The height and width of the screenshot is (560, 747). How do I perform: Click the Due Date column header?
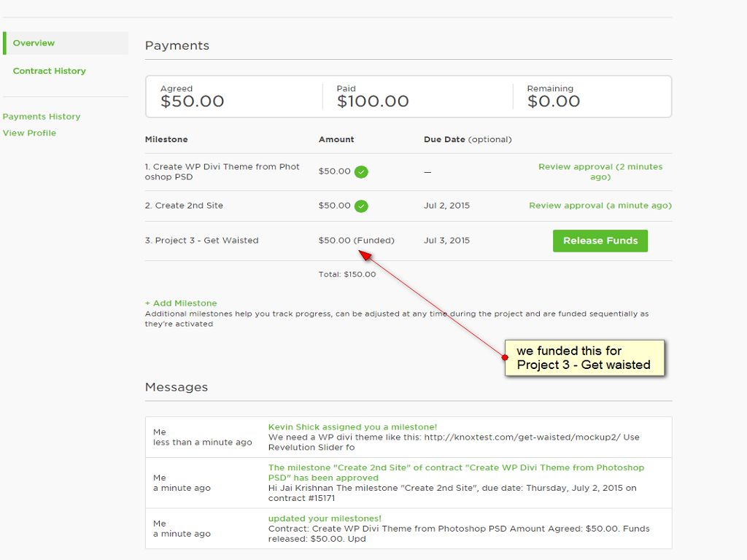(444, 139)
